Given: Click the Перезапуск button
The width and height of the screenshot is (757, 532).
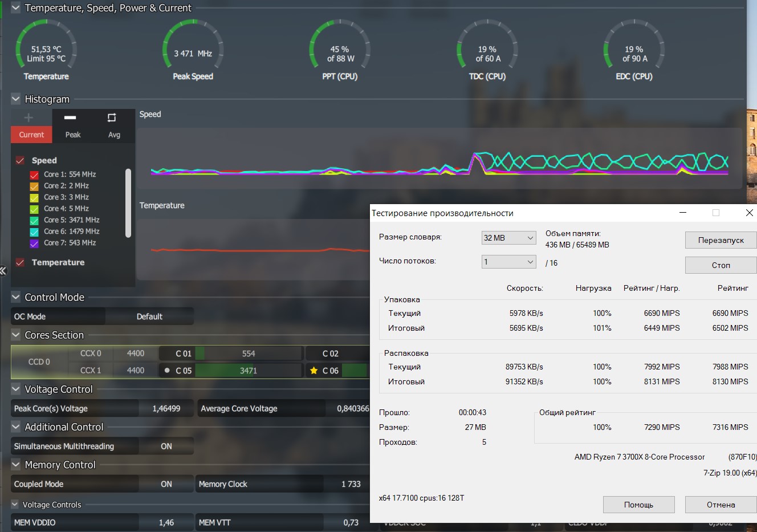Looking at the screenshot, I should (721, 240).
